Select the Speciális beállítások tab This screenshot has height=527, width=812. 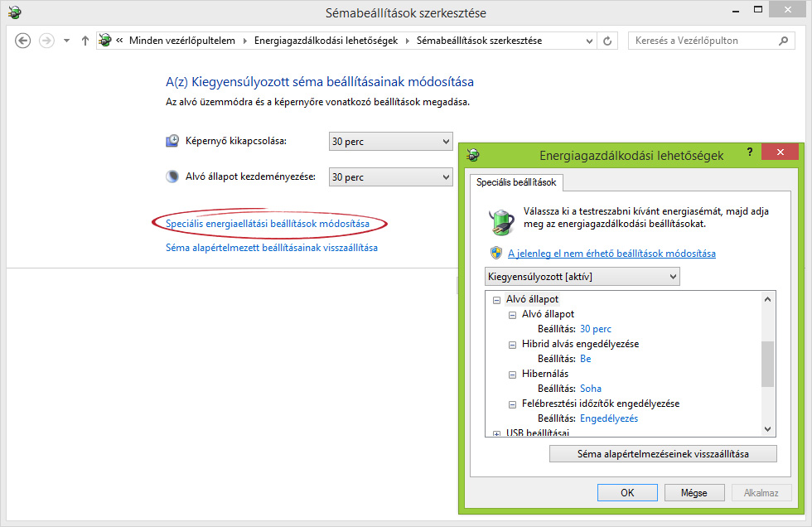coord(516,182)
